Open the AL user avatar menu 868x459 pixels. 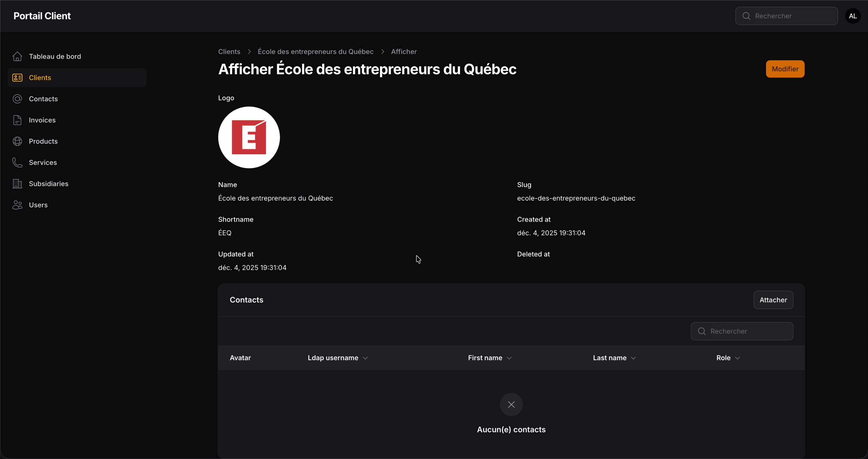[x=853, y=16]
